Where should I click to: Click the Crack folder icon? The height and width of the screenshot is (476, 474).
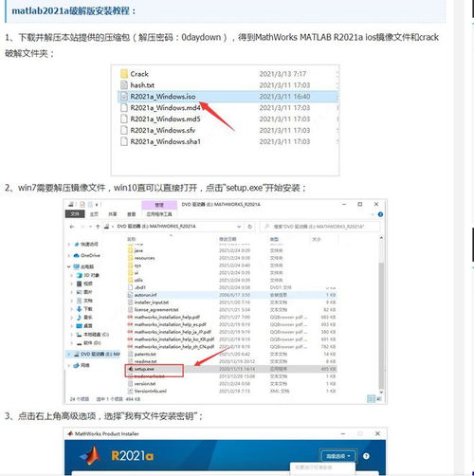tap(124, 74)
